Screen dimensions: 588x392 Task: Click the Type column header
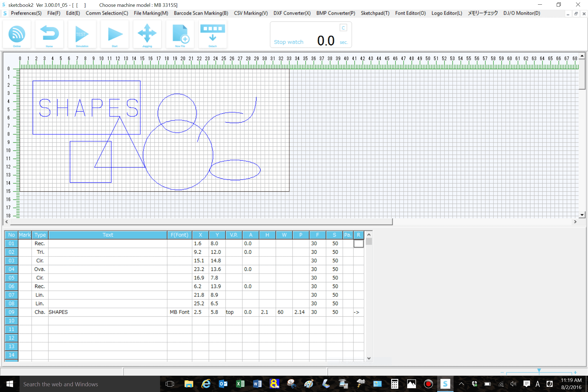(40, 235)
